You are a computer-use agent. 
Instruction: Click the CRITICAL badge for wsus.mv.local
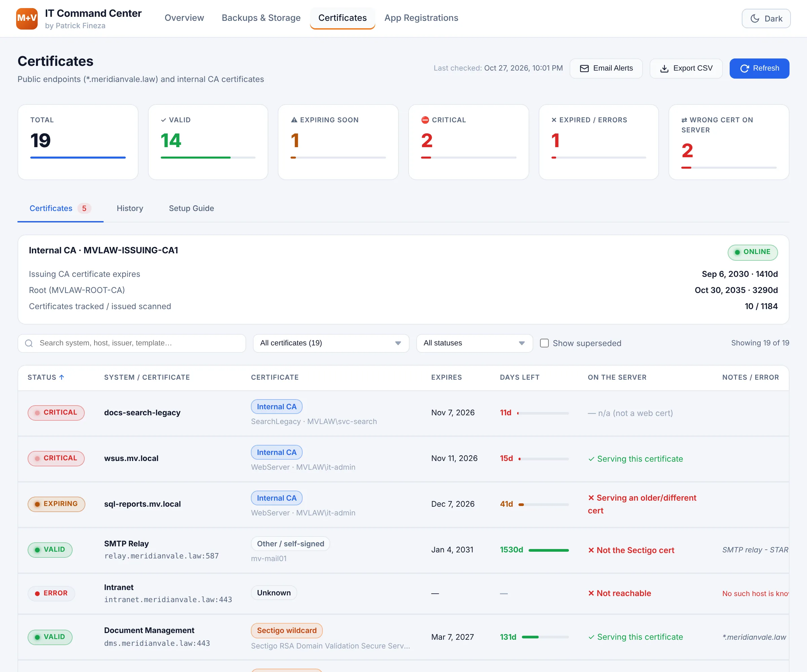point(56,458)
